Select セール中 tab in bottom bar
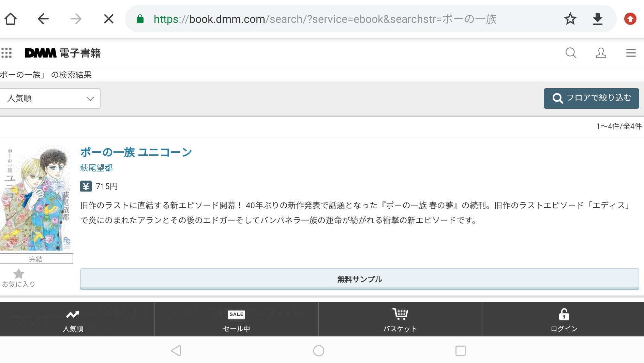This screenshot has width=644, height=363. [x=236, y=320]
